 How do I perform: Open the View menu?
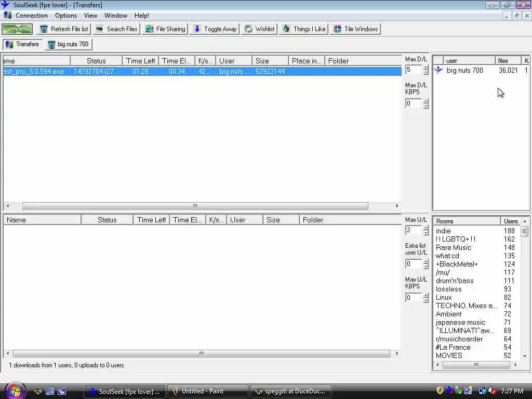pyautogui.click(x=90, y=15)
